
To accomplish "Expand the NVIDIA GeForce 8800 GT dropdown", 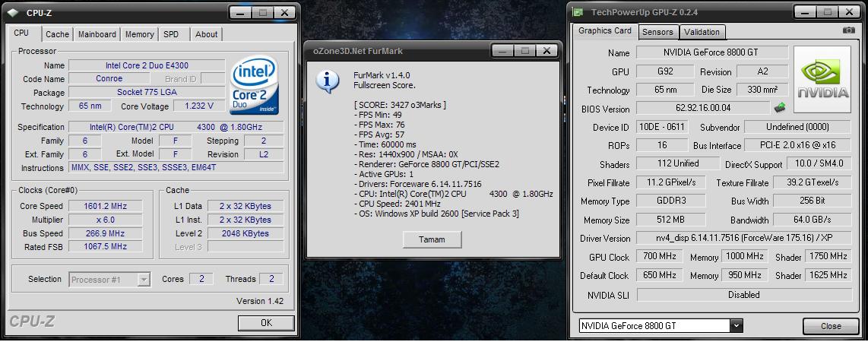I will (736, 326).
